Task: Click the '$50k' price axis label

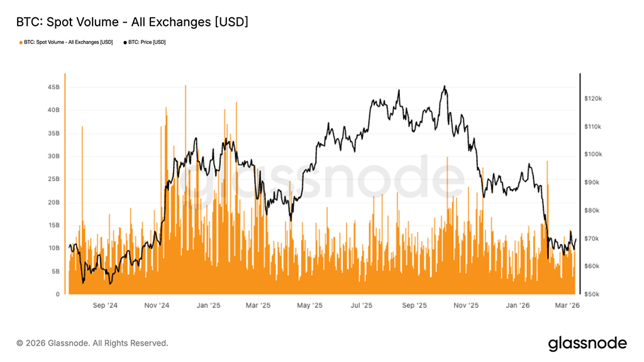Action: click(x=593, y=294)
